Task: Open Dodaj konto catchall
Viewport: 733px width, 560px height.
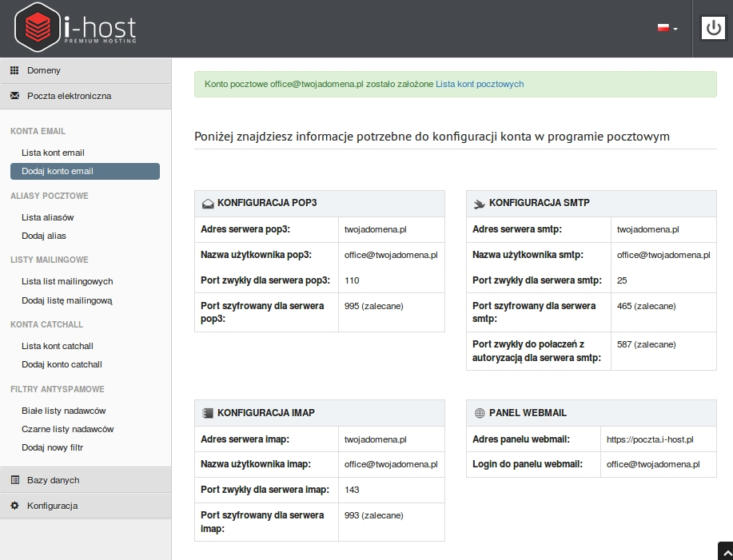Action: pyautogui.click(x=62, y=364)
